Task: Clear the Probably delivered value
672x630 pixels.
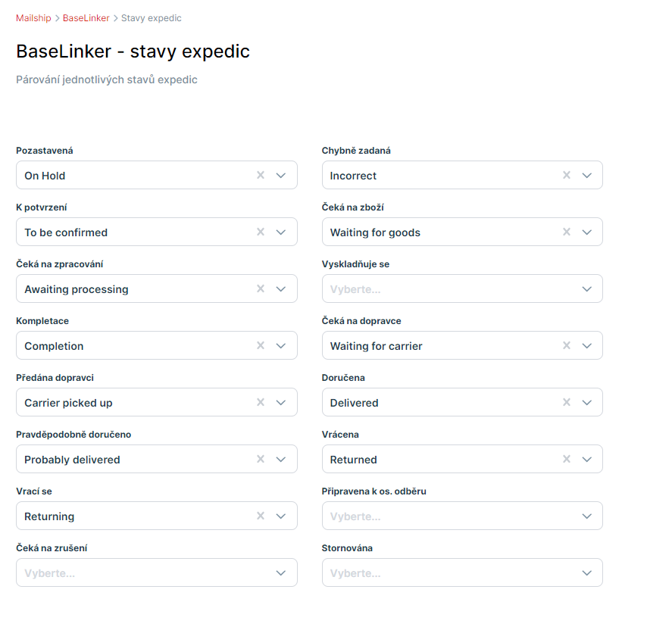Action: pos(261,459)
